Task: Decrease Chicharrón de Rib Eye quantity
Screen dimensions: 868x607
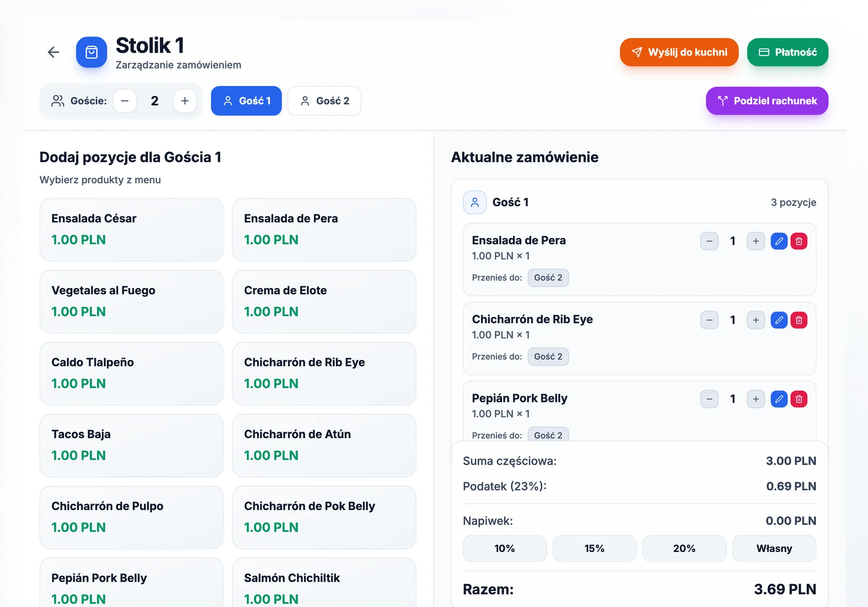Action: pos(709,320)
